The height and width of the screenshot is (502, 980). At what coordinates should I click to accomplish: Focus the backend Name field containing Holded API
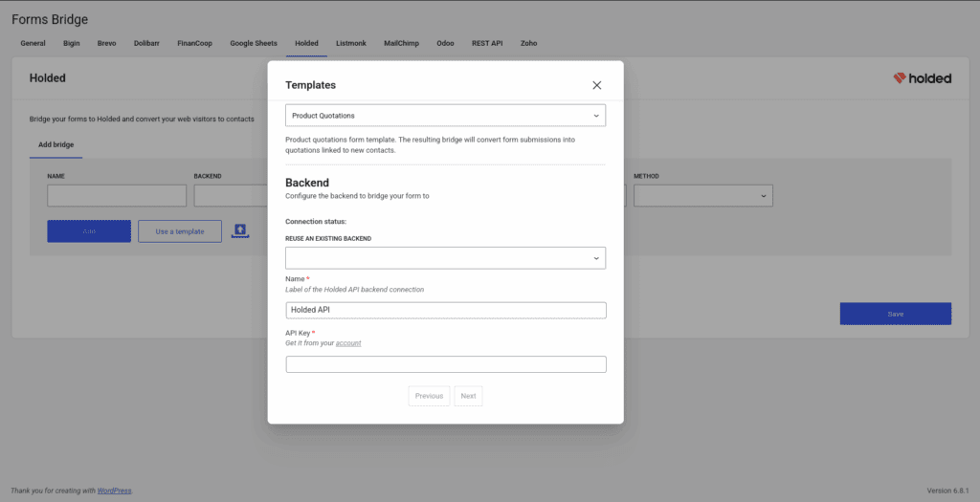(x=446, y=311)
